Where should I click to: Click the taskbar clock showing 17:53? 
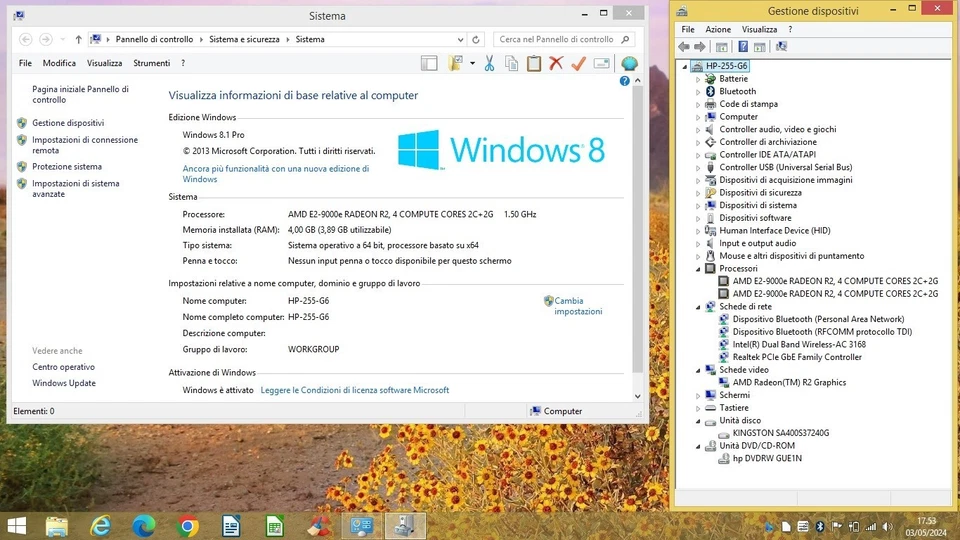click(926, 527)
